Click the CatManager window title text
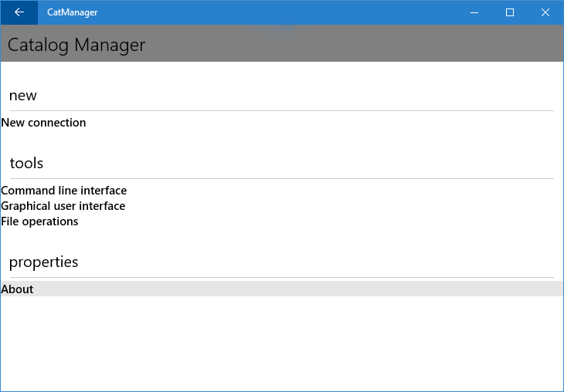 (x=72, y=12)
